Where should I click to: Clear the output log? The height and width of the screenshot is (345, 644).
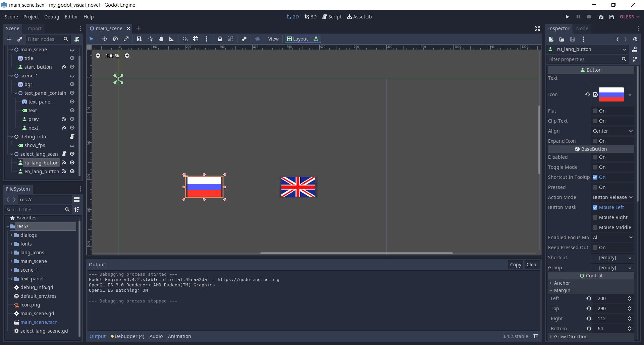pos(532,265)
